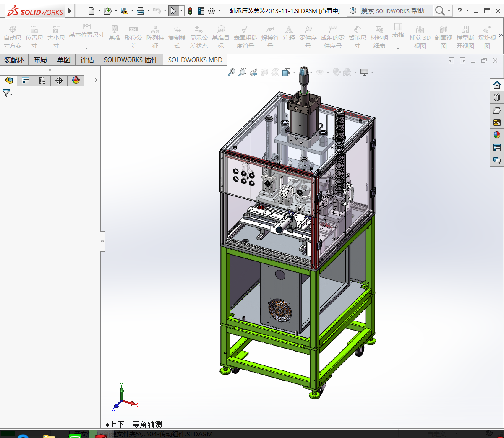Viewport: 504px width, 438px height.
Task: Click the 剖面视图 button
Action: (444, 36)
